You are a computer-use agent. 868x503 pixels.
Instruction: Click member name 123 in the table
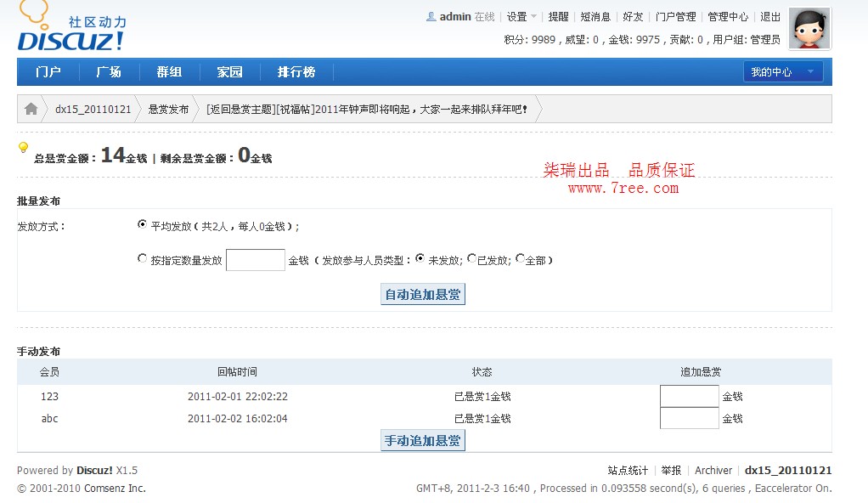click(x=49, y=396)
